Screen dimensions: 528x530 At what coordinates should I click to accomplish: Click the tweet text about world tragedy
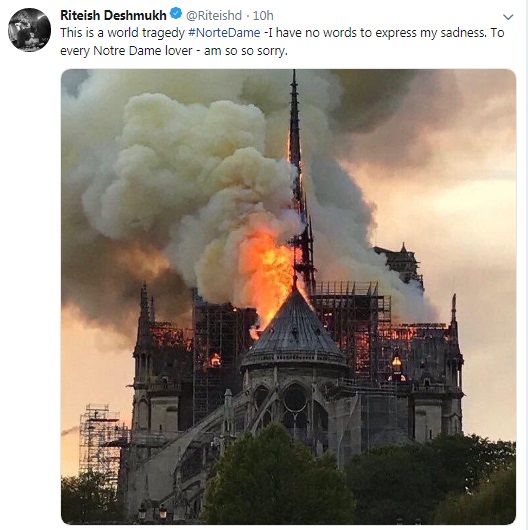[x=282, y=42]
